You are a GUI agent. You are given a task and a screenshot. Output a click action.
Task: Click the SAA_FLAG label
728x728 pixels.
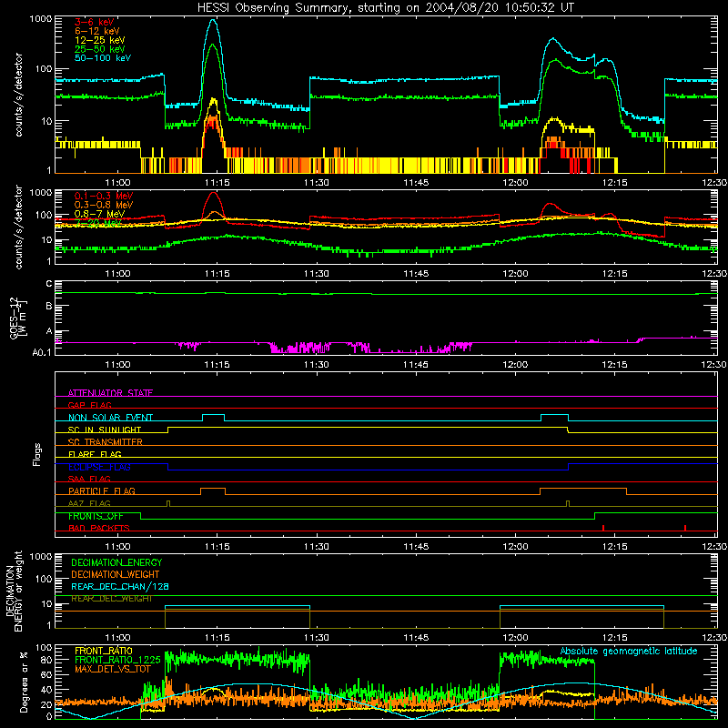[89, 479]
